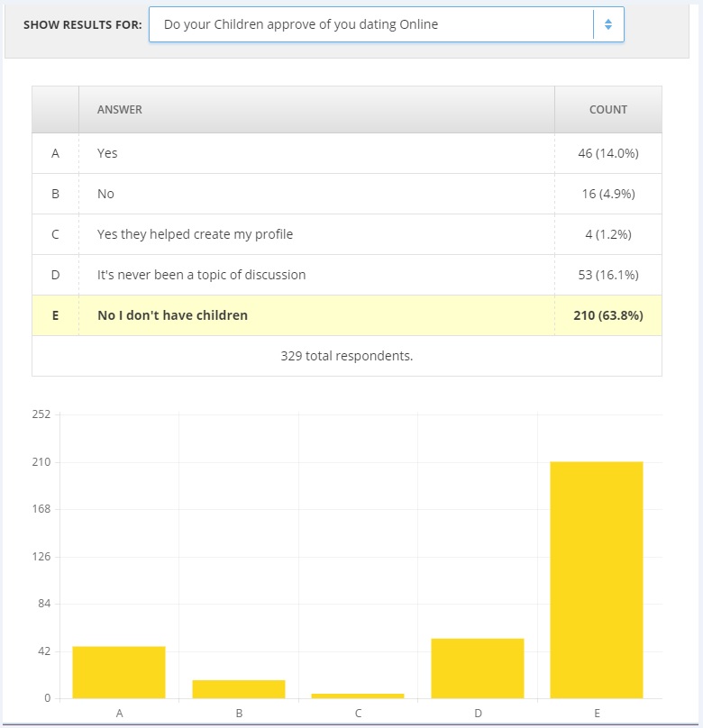
Task: Select highlighted 'No I don't have children' row
Action: click(x=347, y=315)
